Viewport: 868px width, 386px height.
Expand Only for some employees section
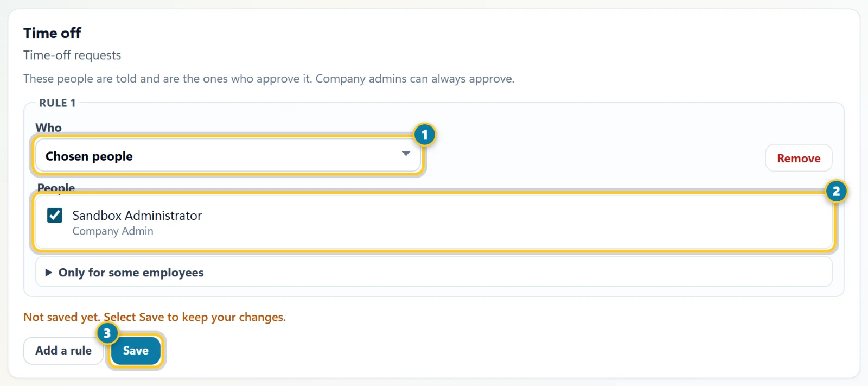tap(433, 272)
